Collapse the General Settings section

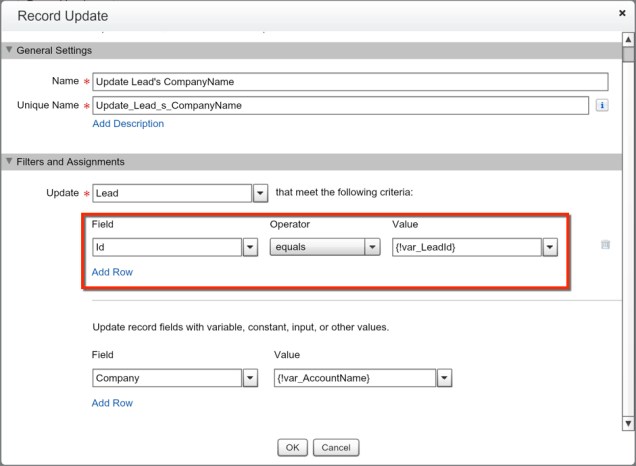(x=10, y=50)
